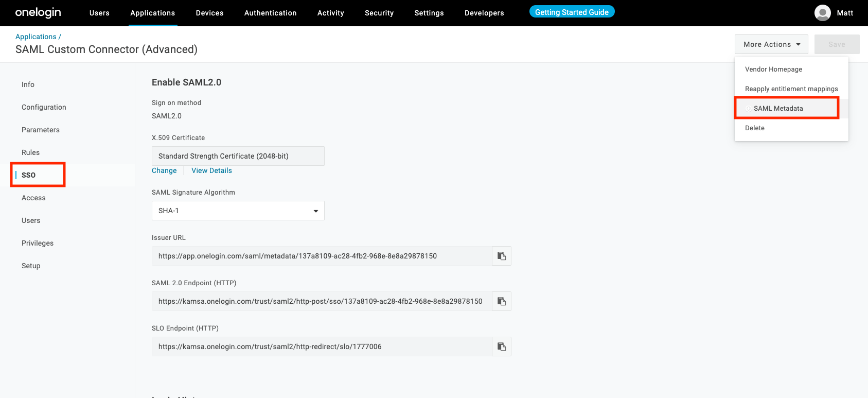Copy the Issuer URL to clipboard
The image size is (868, 398).
point(502,256)
